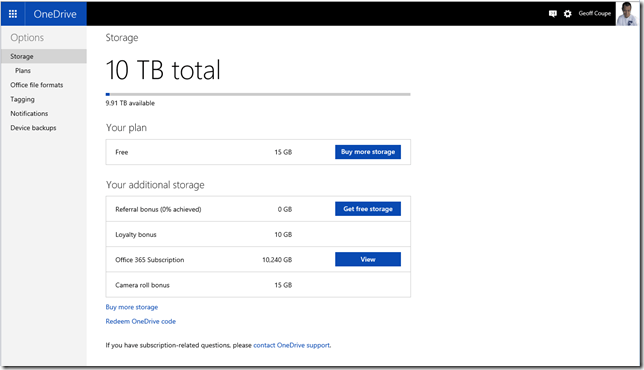Image resolution: width=644 pixels, height=370 pixels.
Task: Click Camera roll bonus 15 GB value
Action: 283,285
